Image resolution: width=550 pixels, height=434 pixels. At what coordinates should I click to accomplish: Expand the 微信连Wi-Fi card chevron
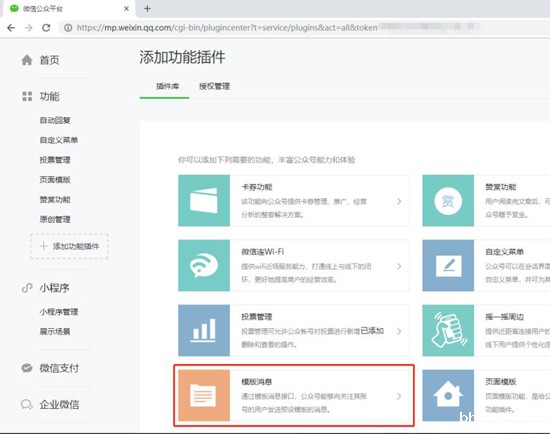399,266
